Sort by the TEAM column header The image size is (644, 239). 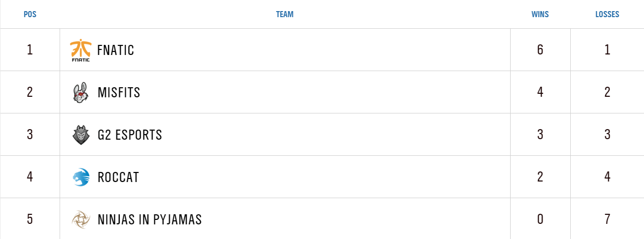(284, 15)
